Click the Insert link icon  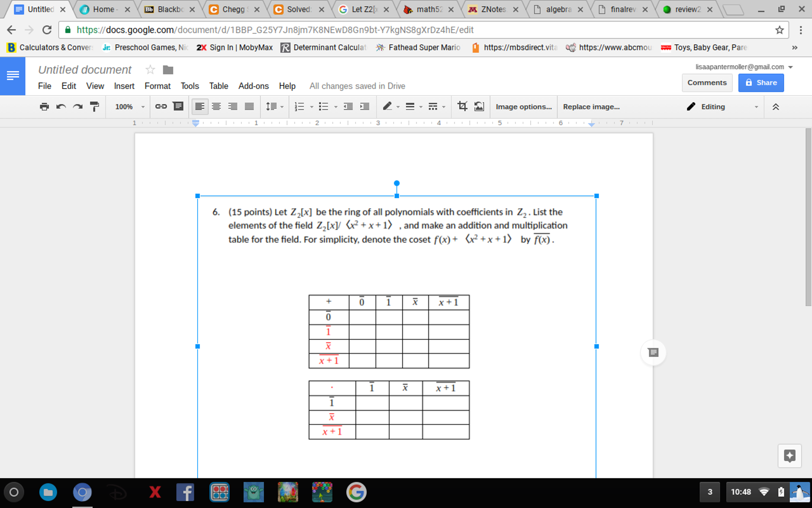point(161,106)
